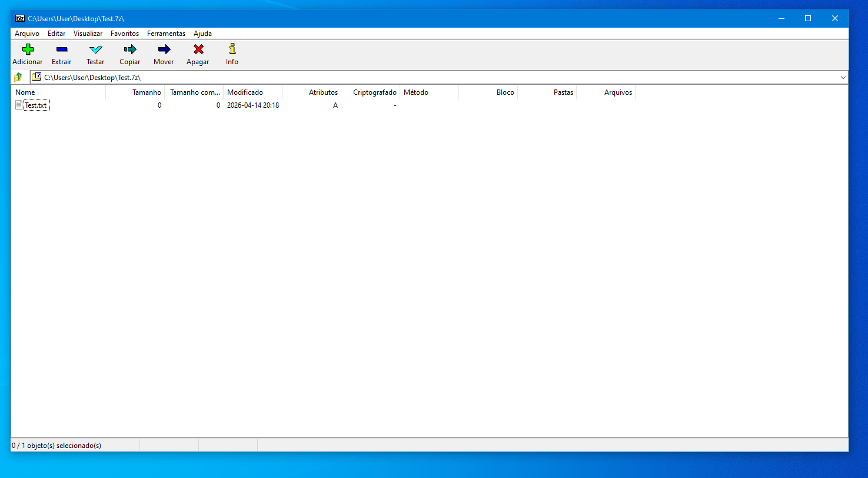Click the blue minus Extrair icon

[62, 49]
